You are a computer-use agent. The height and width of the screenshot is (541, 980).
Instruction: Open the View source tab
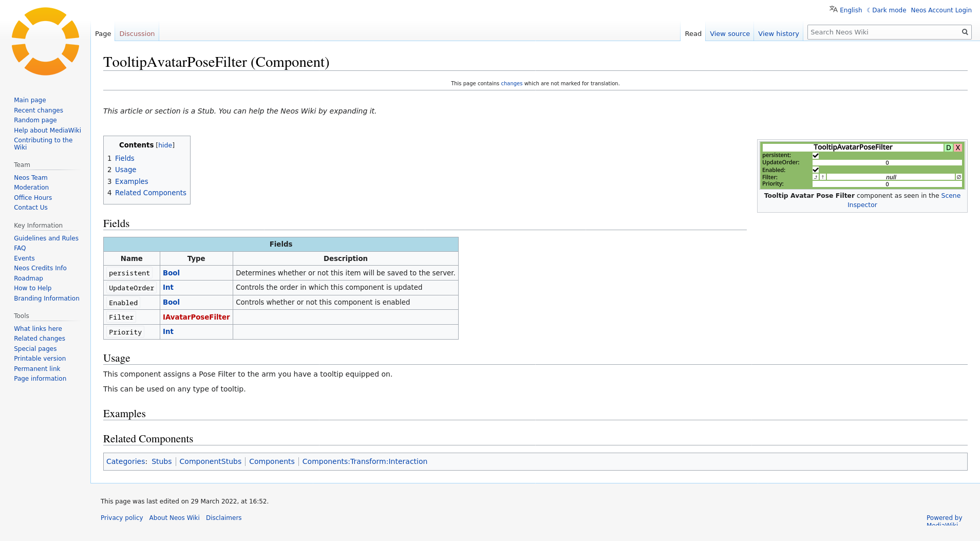click(729, 34)
